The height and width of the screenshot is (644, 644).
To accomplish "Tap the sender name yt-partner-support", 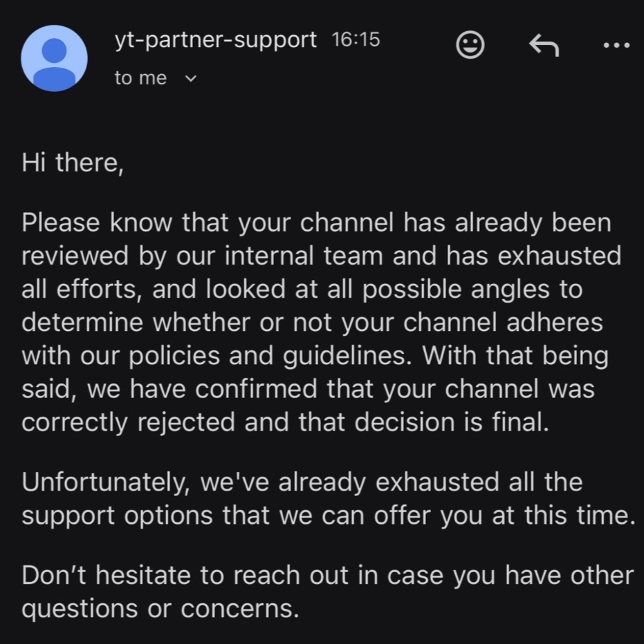I will [x=216, y=40].
